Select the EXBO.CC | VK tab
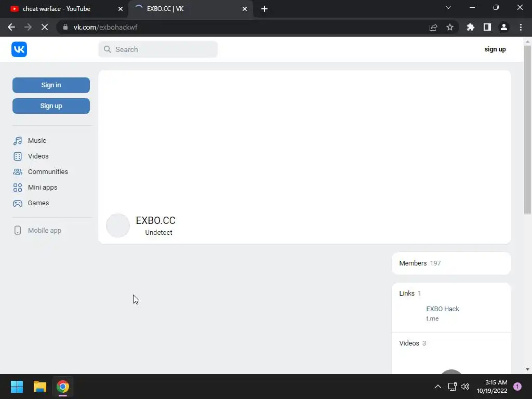 tap(190, 9)
